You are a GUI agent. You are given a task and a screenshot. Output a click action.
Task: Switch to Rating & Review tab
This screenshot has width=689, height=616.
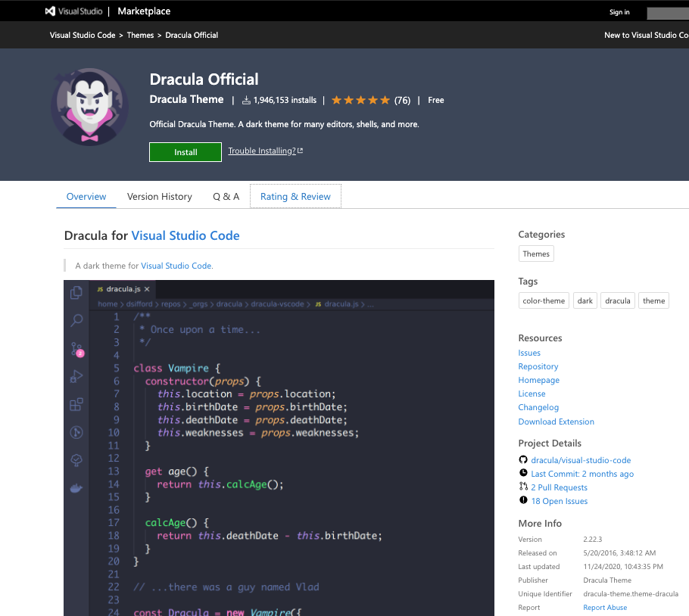(x=295, y=196)
